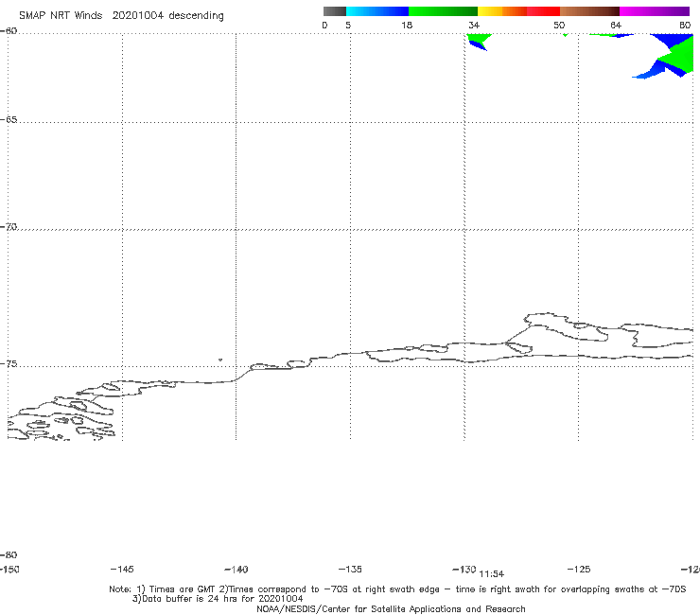Click the '64' color scale label
This screenshot has height=615, width=700.
[616, 25]
